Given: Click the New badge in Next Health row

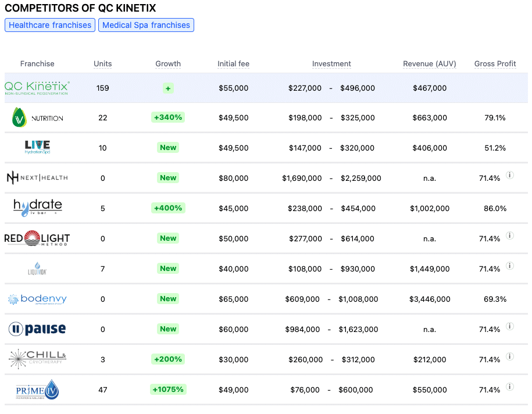Looking at the screenshot, I should pyautogui.click(x=168, y=178).
